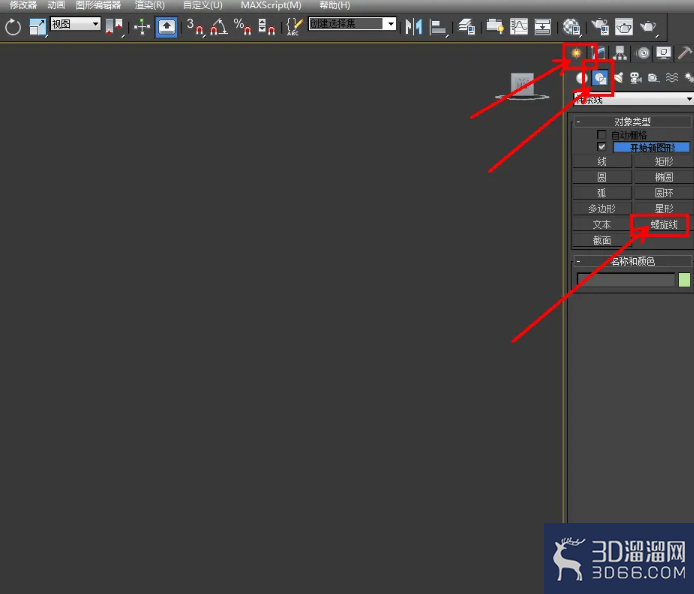Select the Scale tool in the toolbar
This screenshot has width=694, height=594.
click(37, 27)
